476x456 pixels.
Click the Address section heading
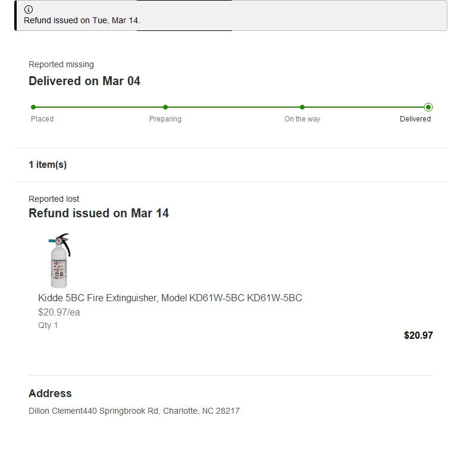tap(50, 393)
